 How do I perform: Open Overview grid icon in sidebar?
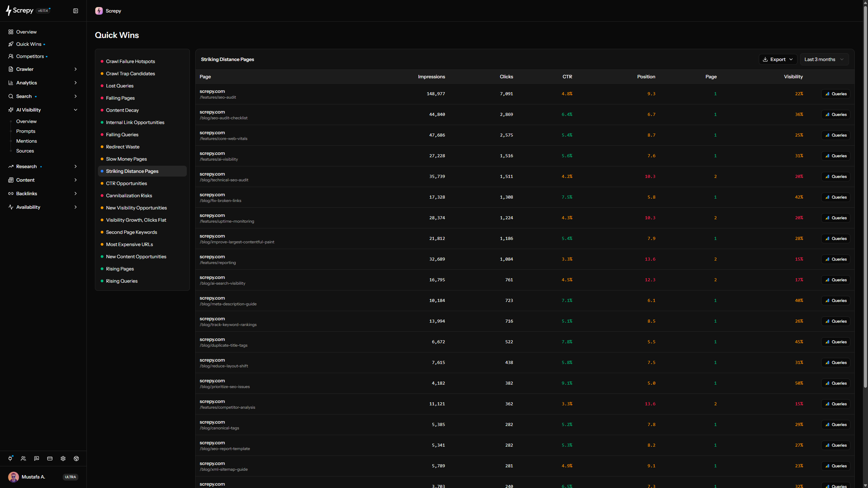(11, 32)
